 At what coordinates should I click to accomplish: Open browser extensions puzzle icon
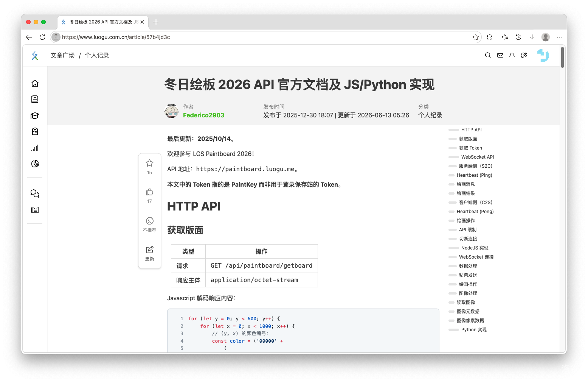pyautogui.click(x=490, y=37)
